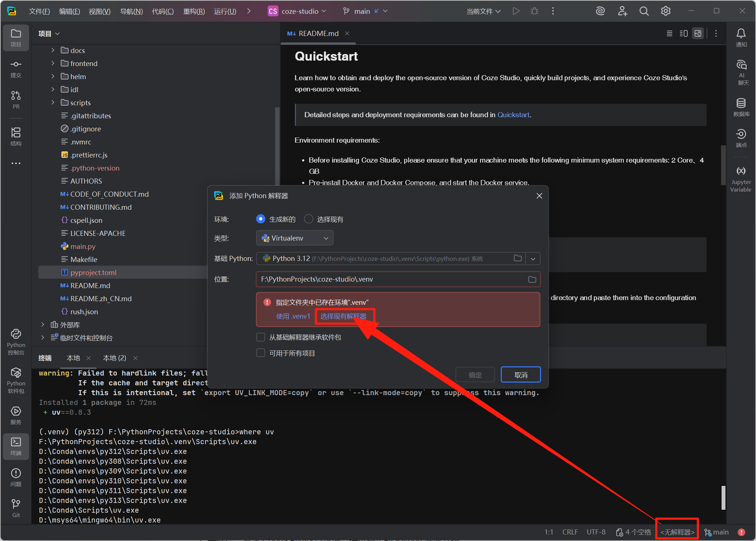
Task: Click the Run button in toolbar
Action: point(516,11)
